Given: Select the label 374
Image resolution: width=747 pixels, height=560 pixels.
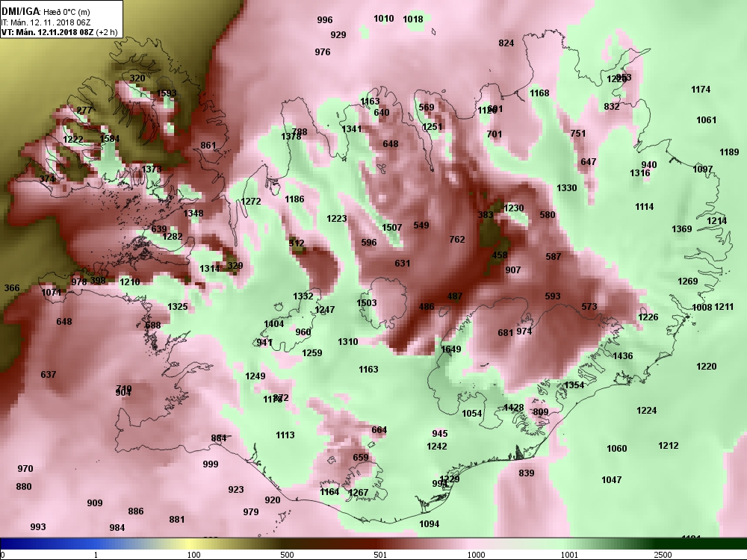Looking at the screenshot, I should (47, 179).
